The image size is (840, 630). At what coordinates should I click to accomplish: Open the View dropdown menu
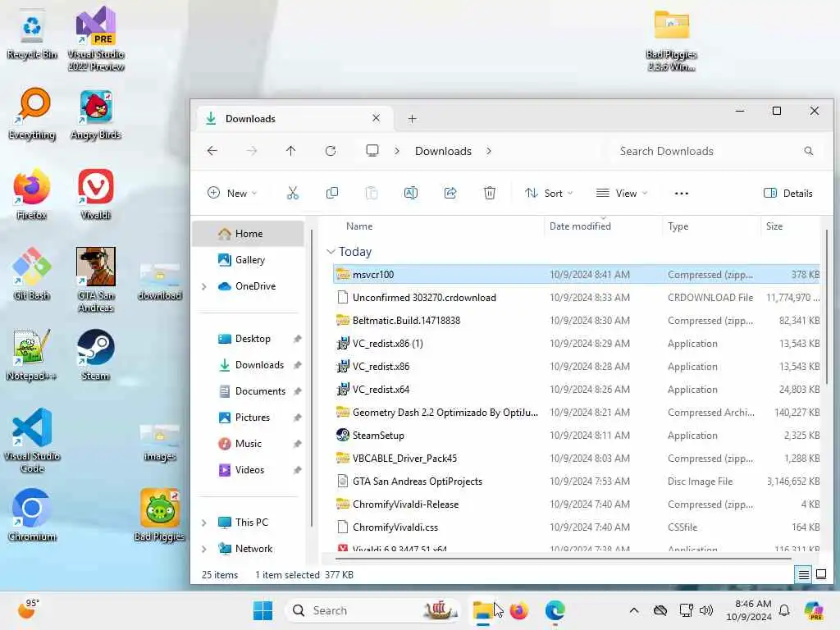tap(622, 193)
